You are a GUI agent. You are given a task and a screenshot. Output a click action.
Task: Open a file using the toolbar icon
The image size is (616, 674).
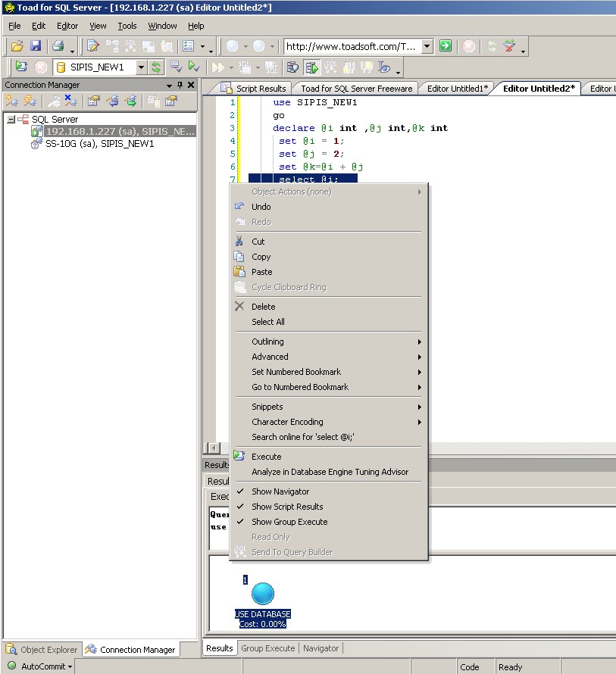[x=17, y=45]
